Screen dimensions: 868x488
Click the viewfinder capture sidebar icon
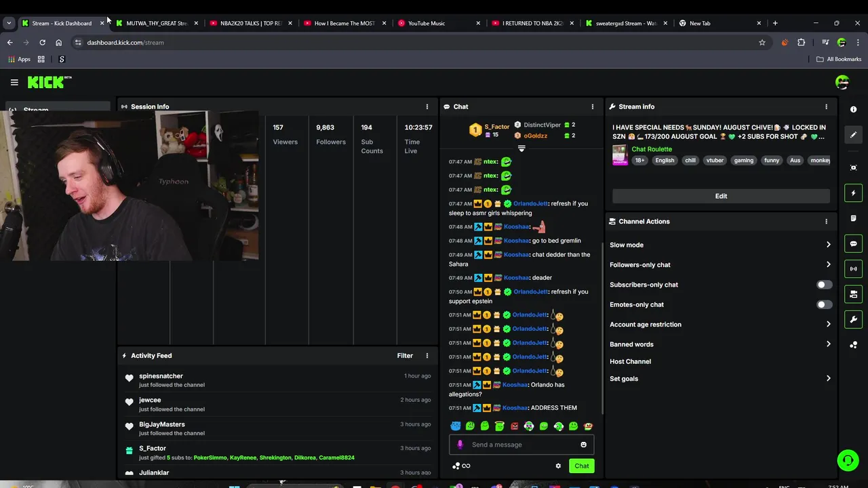pyautogui.click(x=853, y=167)
